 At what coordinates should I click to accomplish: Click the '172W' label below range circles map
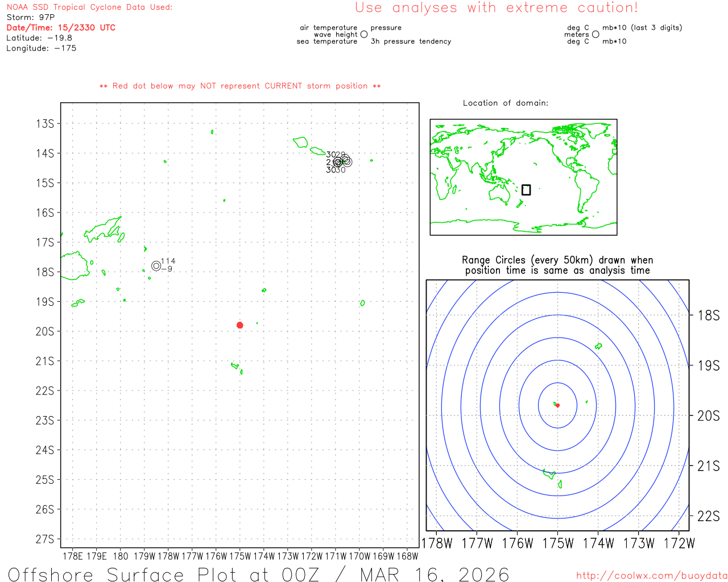(679, 543)
